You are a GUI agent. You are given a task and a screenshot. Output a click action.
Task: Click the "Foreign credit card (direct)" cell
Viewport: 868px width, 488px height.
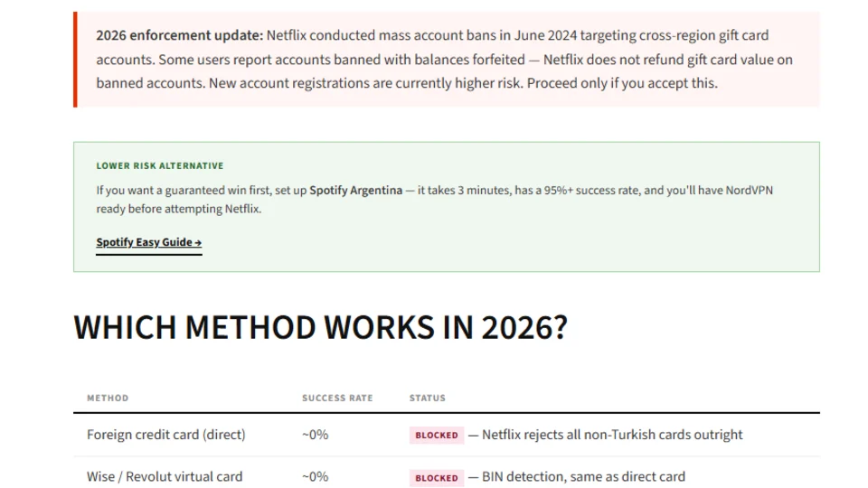(x=165, y=435)
